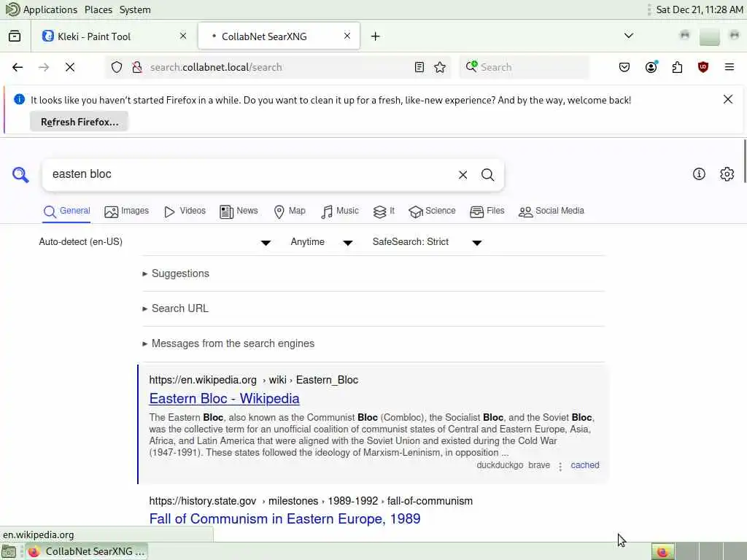The height and width of the screenshot is (560, 747).
Task: Open the Anytime time range dropdown
Action: click(x=322, y=242)
